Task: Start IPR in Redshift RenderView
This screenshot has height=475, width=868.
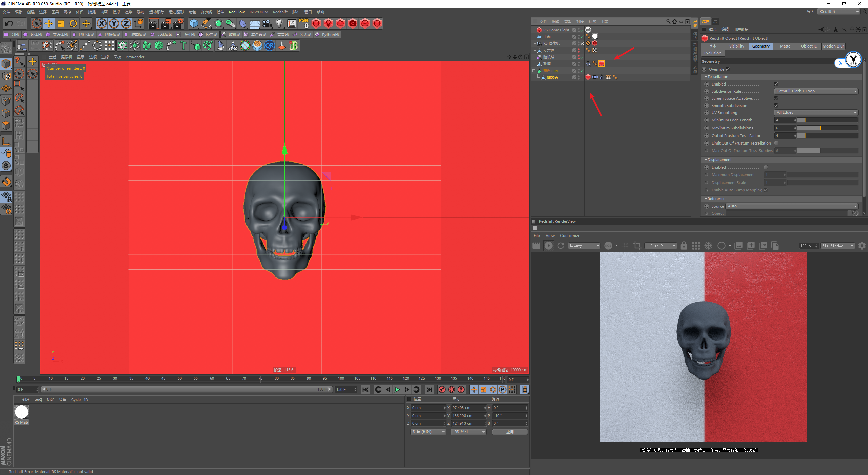Action: point(548,246)
